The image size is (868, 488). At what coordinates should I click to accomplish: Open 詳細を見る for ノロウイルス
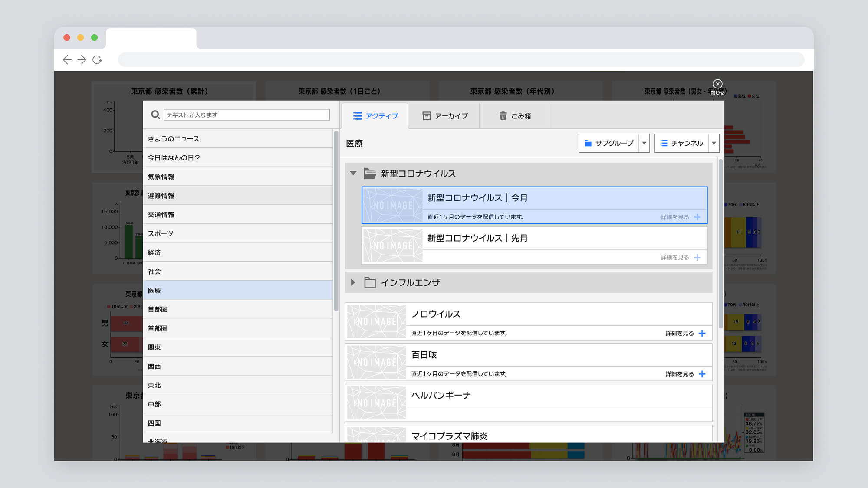click(x=680, y=333)
